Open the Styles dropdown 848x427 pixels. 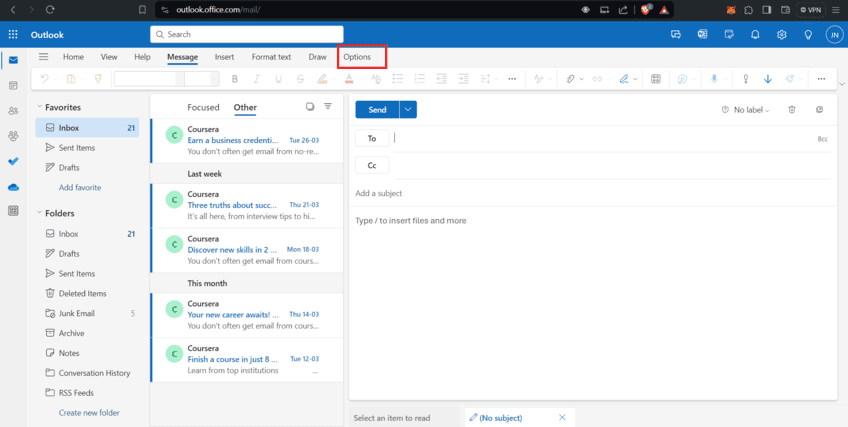click(x=542, y=79)
